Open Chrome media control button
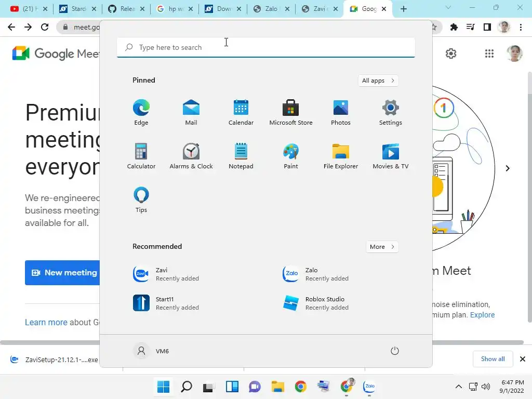532x399 pixels. click(471, 27)
